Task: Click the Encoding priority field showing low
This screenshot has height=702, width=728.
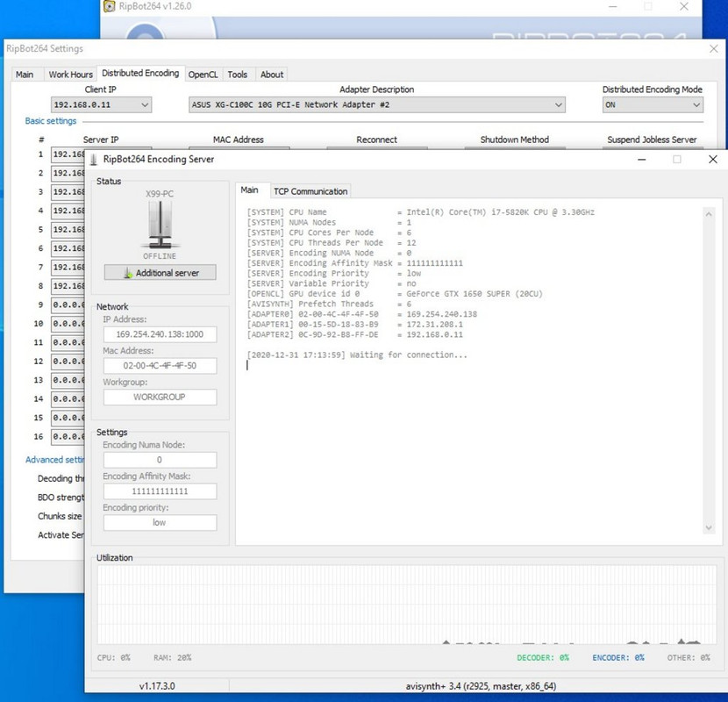Action: tap(160, 523)
